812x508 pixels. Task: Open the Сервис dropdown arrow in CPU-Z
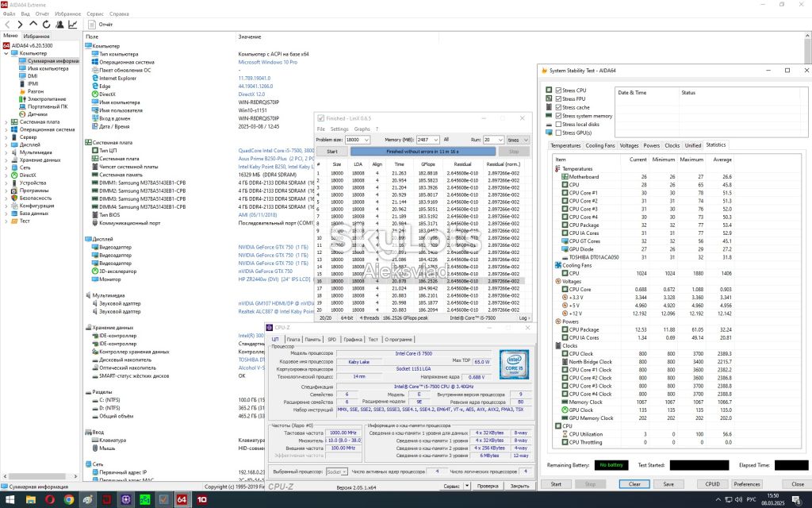pos(466,487)
